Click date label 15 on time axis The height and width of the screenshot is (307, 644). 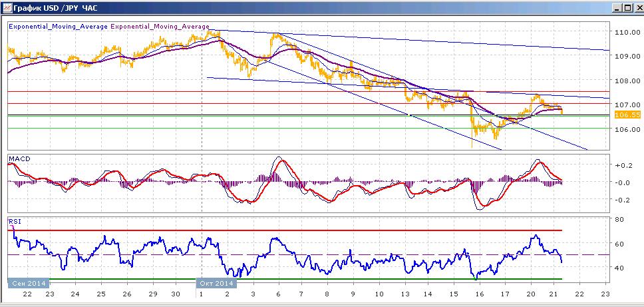pos(453,294)
